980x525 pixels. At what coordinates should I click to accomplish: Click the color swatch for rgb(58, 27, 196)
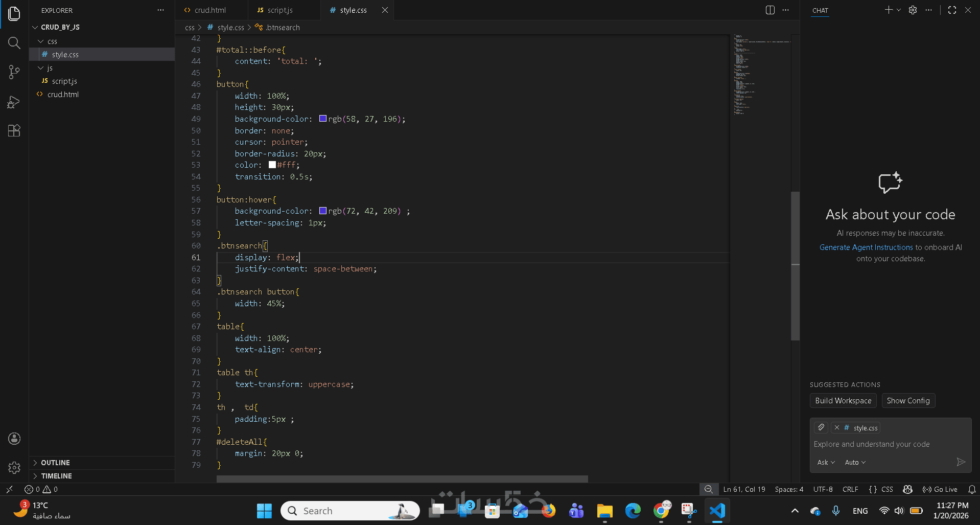click(323, 119)
